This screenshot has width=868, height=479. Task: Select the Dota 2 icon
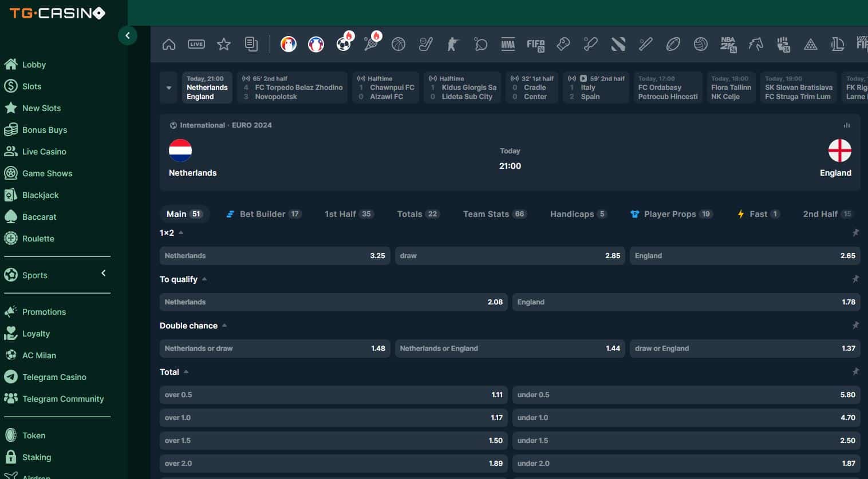click(x=618, y=44)
